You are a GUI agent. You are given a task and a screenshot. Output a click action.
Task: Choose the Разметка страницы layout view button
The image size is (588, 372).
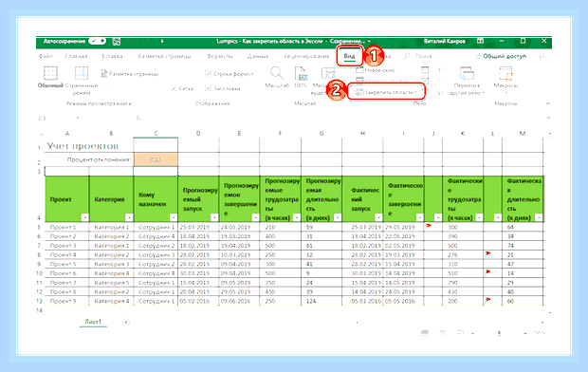pos(130,74)
